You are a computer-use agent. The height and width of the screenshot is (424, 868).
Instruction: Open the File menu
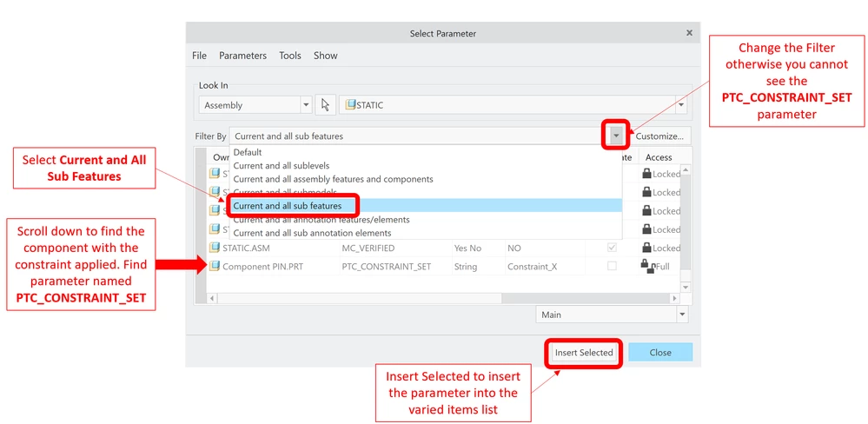(x=199, y=56)
